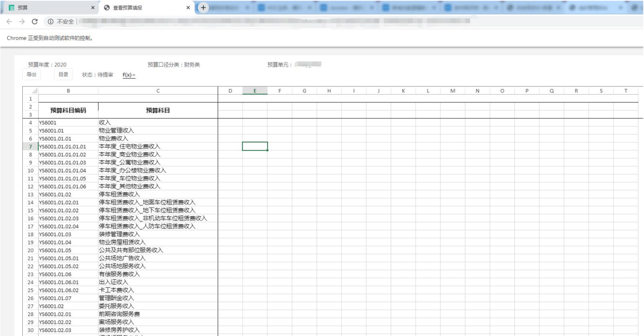Click the 装修房养护收入 cell
Screen dimensions: 644x336
coord(158,330)
